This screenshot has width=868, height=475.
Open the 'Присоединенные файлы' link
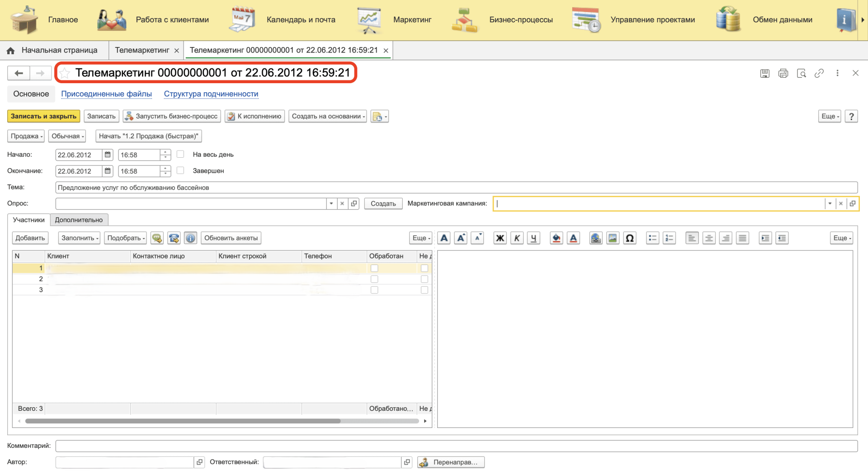(106, 94)
